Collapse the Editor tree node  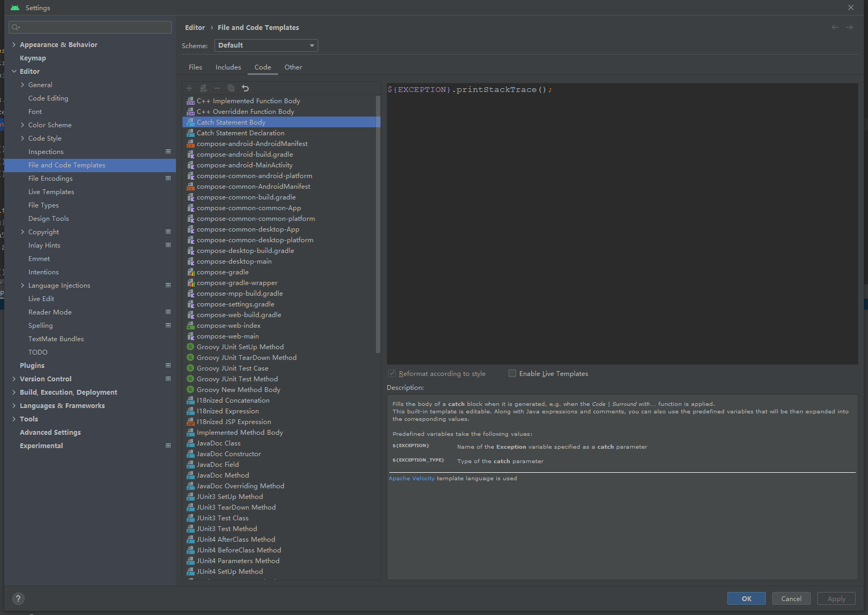14,71
